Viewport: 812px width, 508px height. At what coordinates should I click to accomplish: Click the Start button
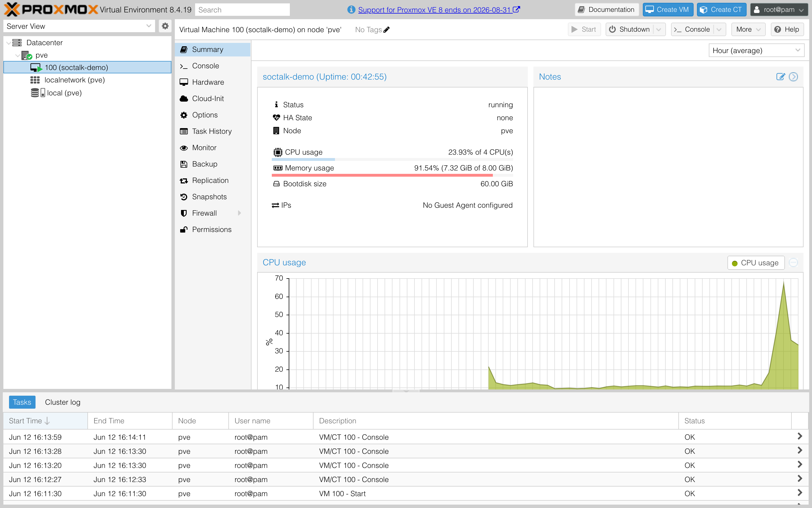coord(584,29)
